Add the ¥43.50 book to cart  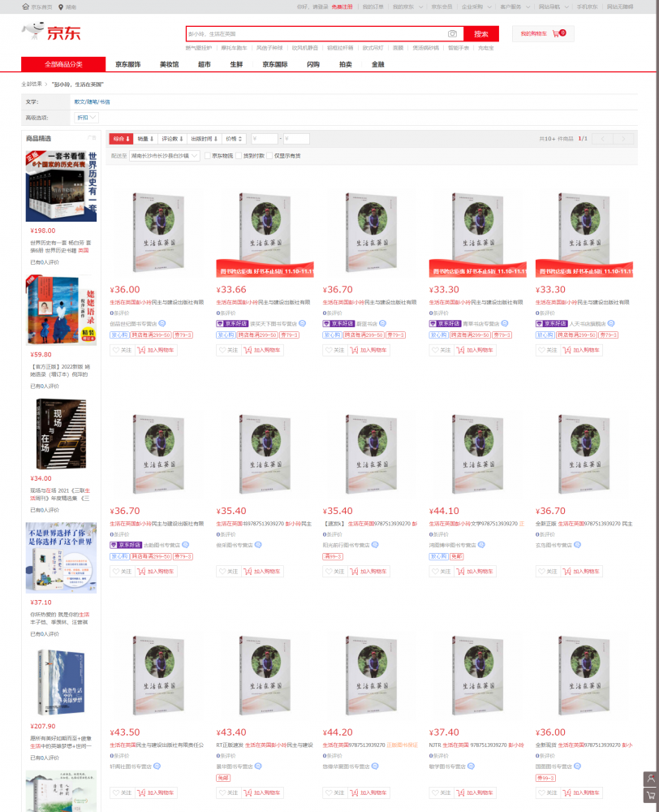pos(156,793)
